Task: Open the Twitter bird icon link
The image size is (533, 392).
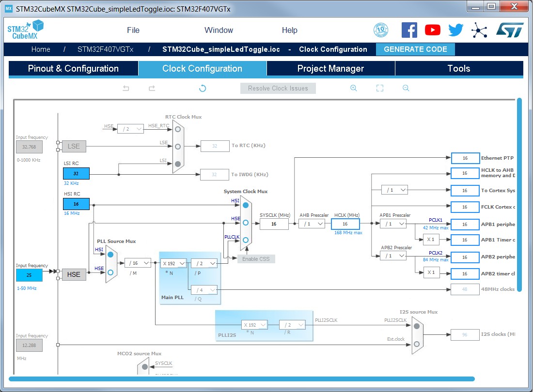Action: (x=455, y=30)
